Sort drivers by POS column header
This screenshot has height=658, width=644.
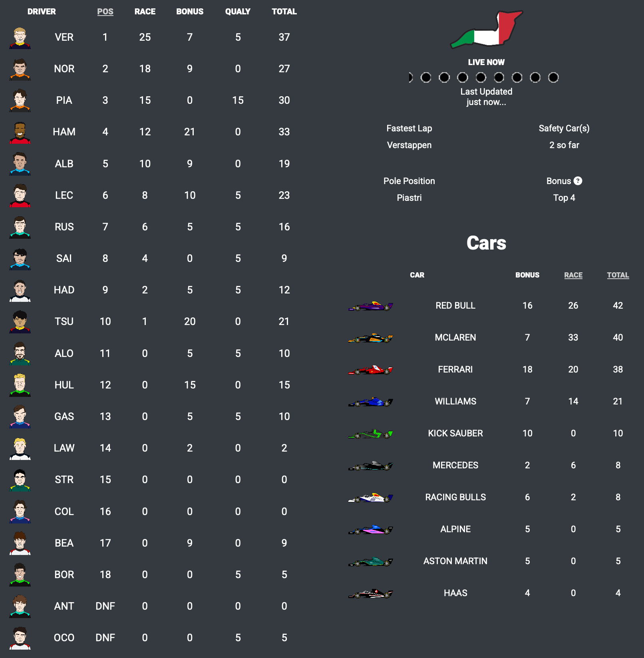(105, 12)
